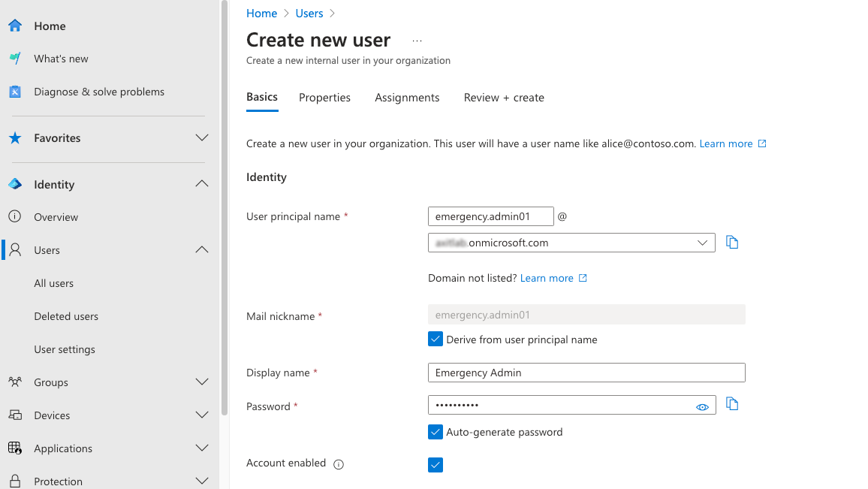
Task: Disable Auto-generate password checkbox
Action: click(436, 432)
